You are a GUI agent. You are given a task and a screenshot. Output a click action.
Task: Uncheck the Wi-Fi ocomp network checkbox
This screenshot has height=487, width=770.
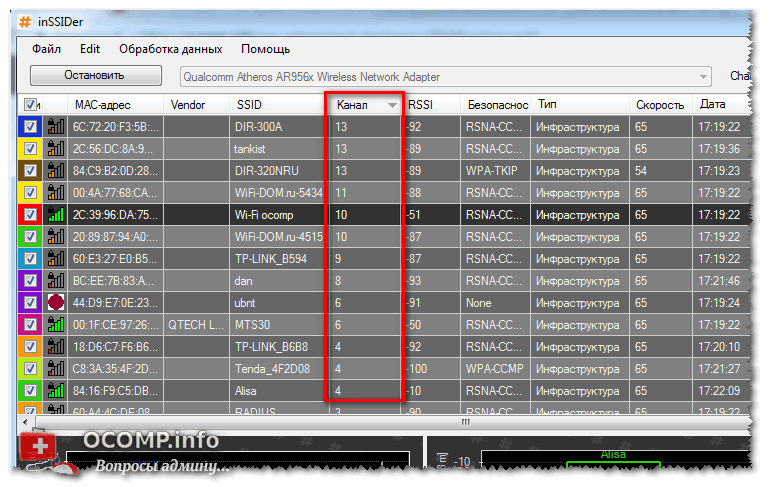30,215
